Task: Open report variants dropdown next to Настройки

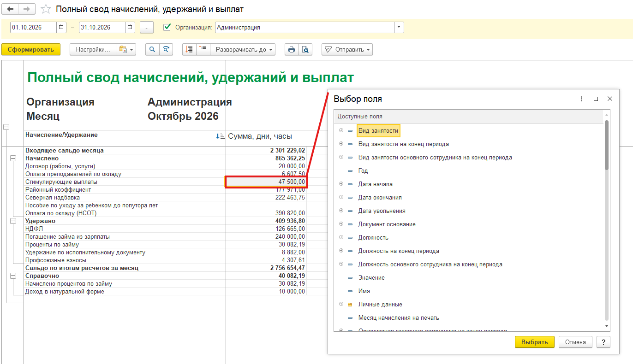Action: (126, 50)
